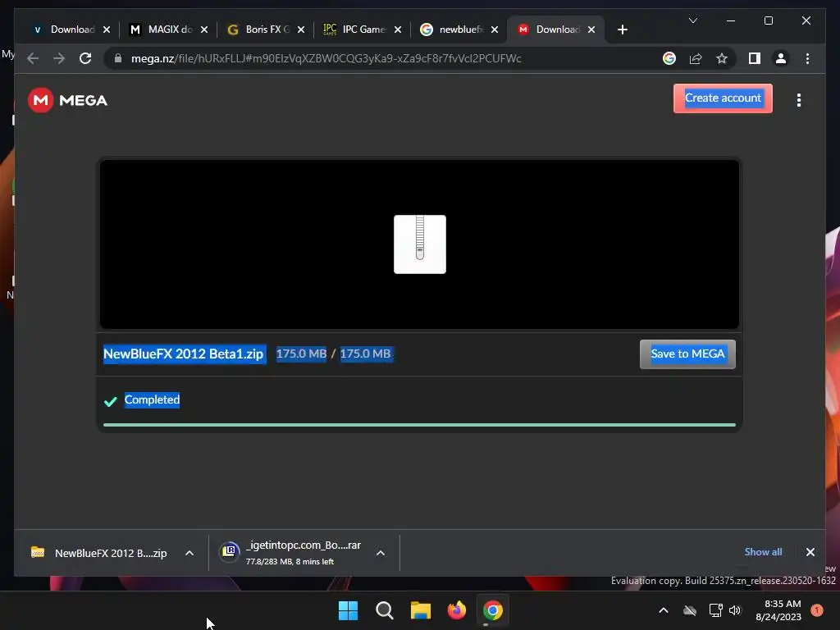Open network settings tray icon
This screenshot has height=630, width=840.
pos(715,610)
